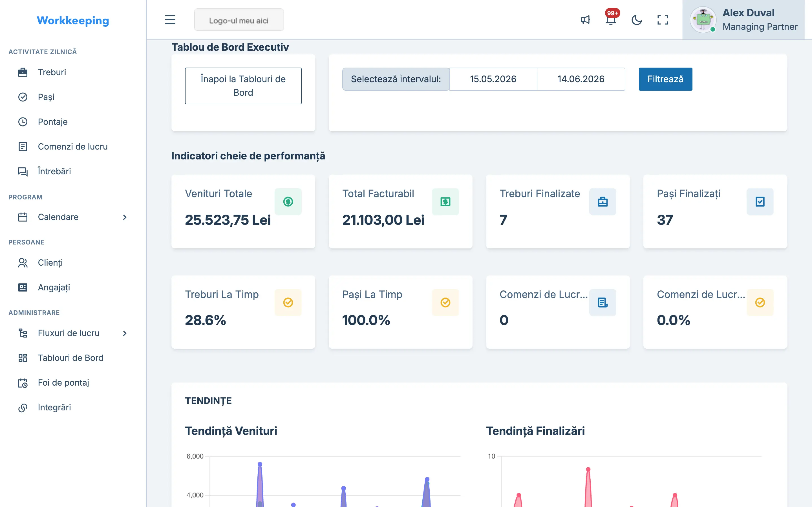Collapse sidebar with hamburger menu icon
Screen dimensions: 812x507
(170, 20)
